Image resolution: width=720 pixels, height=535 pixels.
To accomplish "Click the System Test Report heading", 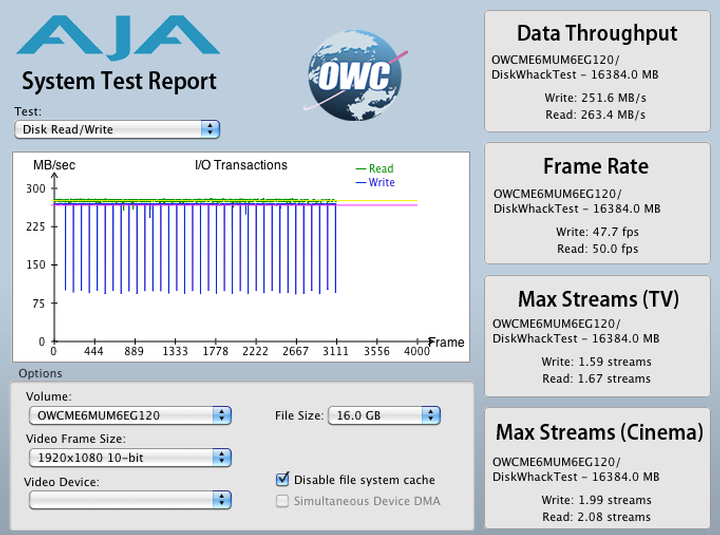I will (119, 81).
